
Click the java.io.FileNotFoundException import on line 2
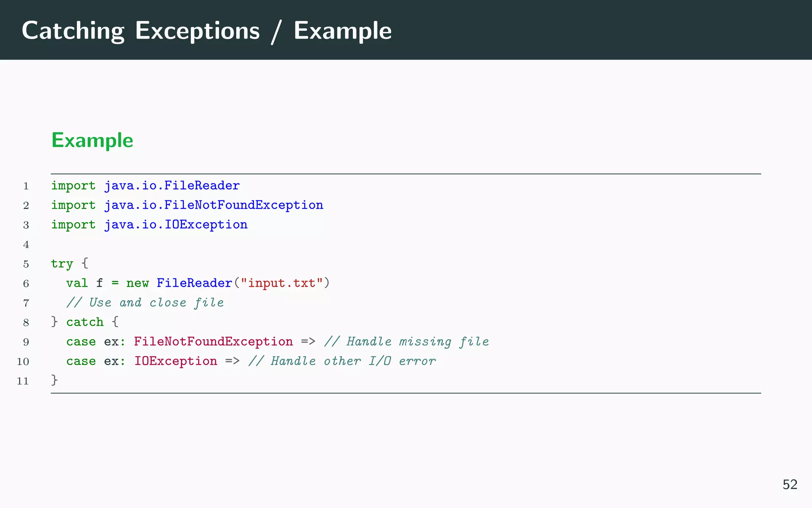pyautogui.click(x=213, y=205)
